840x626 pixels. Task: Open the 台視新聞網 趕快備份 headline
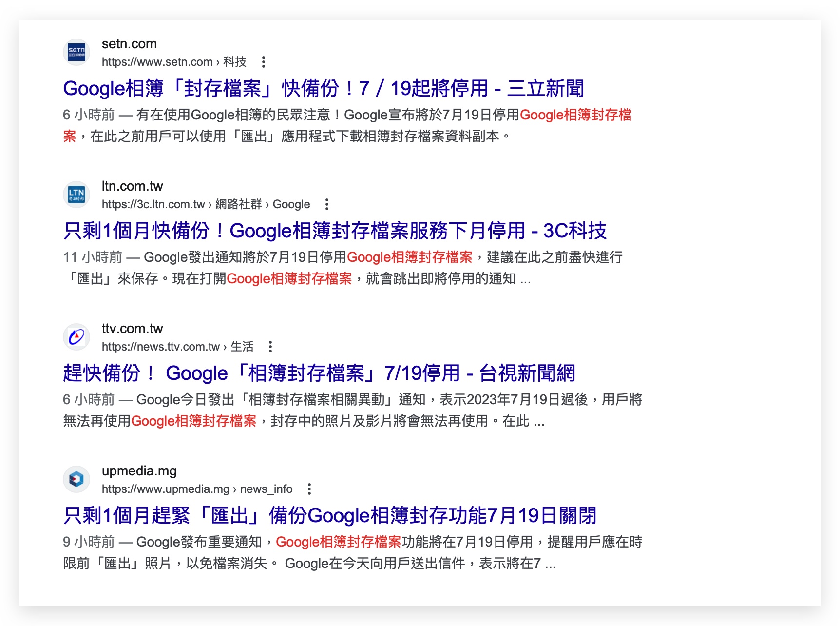click(319, 373)
